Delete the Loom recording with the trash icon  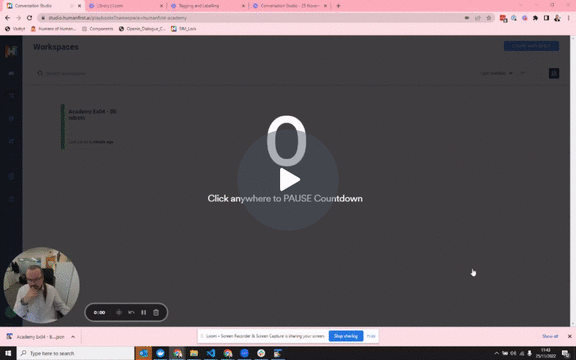pyautogui.click(x=156, y=313)
